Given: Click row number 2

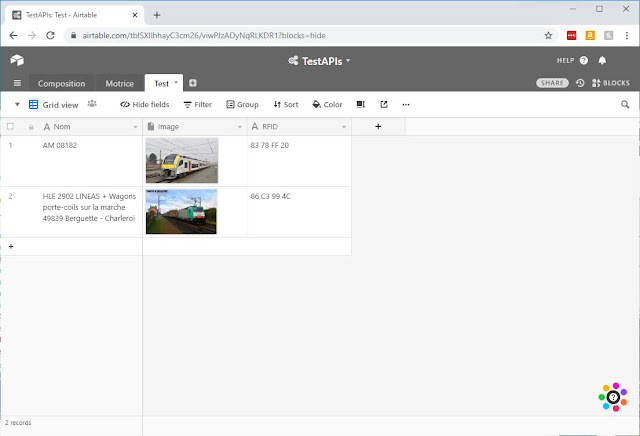Looking at the screenshot, I should [x=11, y=196].
